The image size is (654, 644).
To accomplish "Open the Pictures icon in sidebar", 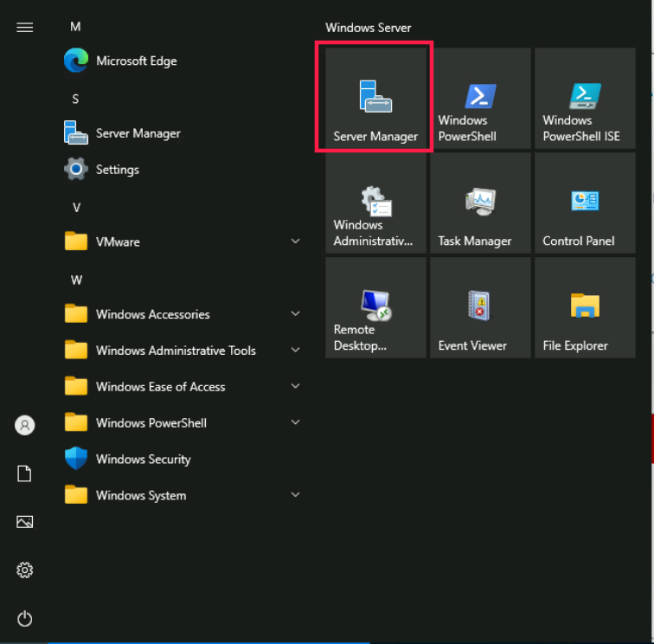I will 24,522.
